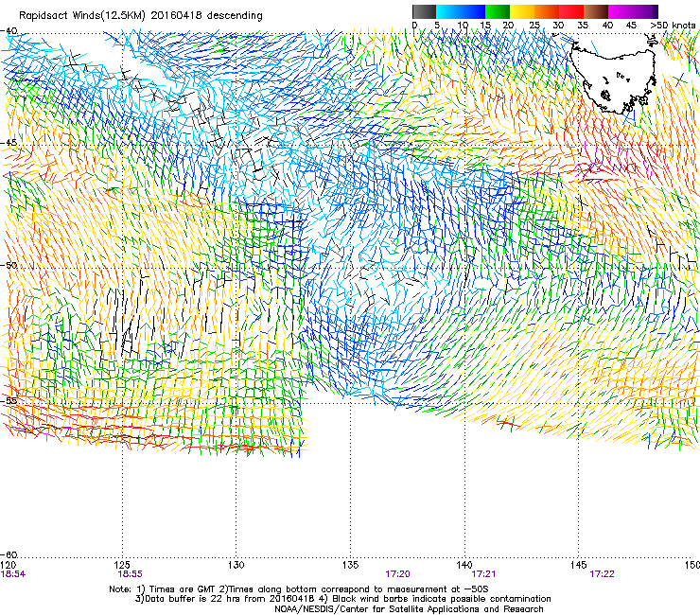Viewport: 700px width, 615px height.
Task: Click the 130 longitude label
Action: pyautogui.click(x=236, y=565)
